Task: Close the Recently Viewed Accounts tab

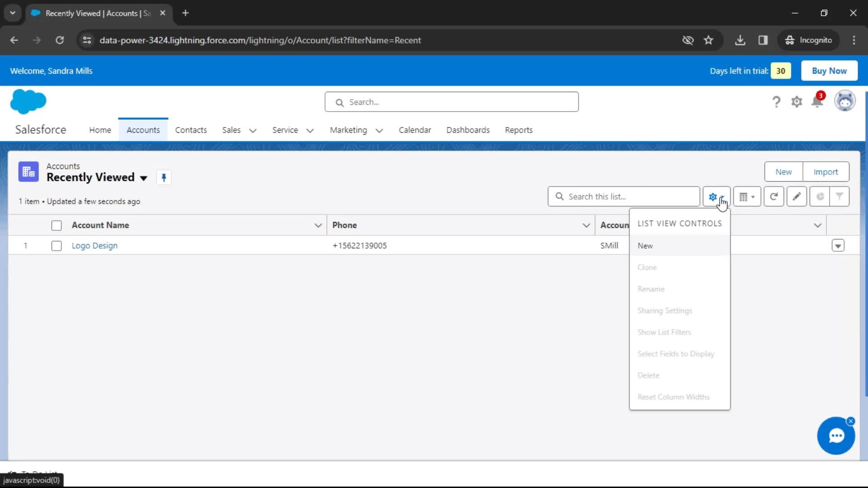Action: pos(163,13)
